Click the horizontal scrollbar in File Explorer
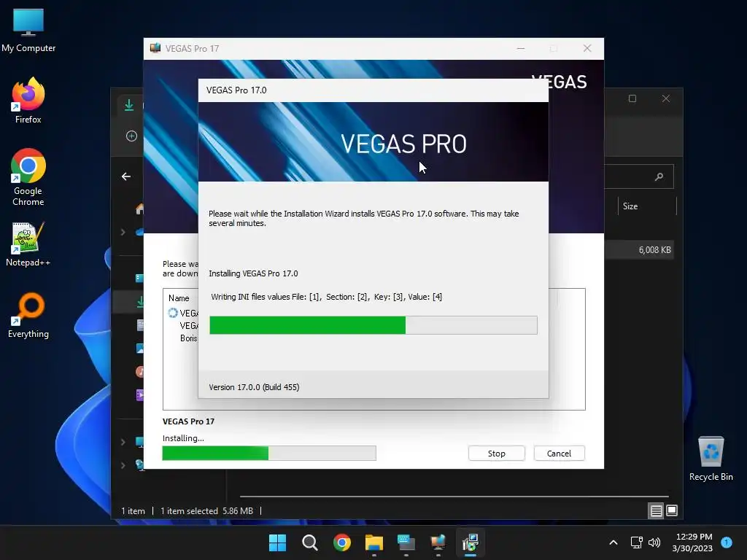This screenshot has height=560, width=747. point(454,497)
